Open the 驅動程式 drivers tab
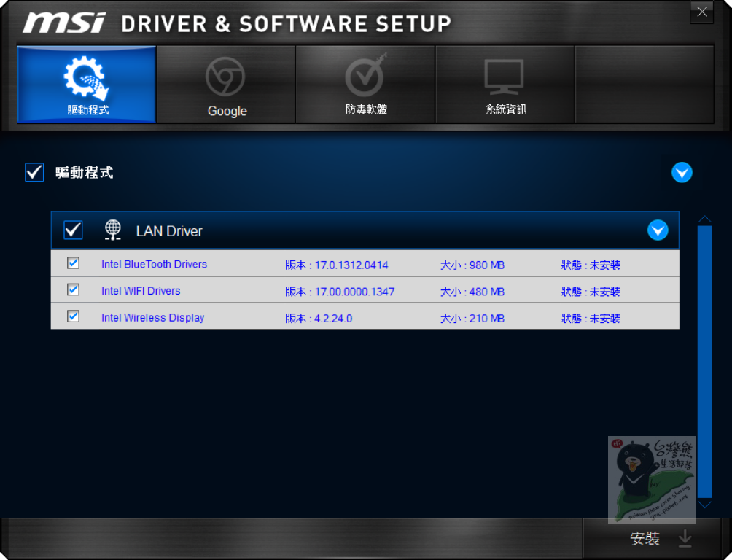The height and width of the screenshot is (560, 732). [86, 85]
